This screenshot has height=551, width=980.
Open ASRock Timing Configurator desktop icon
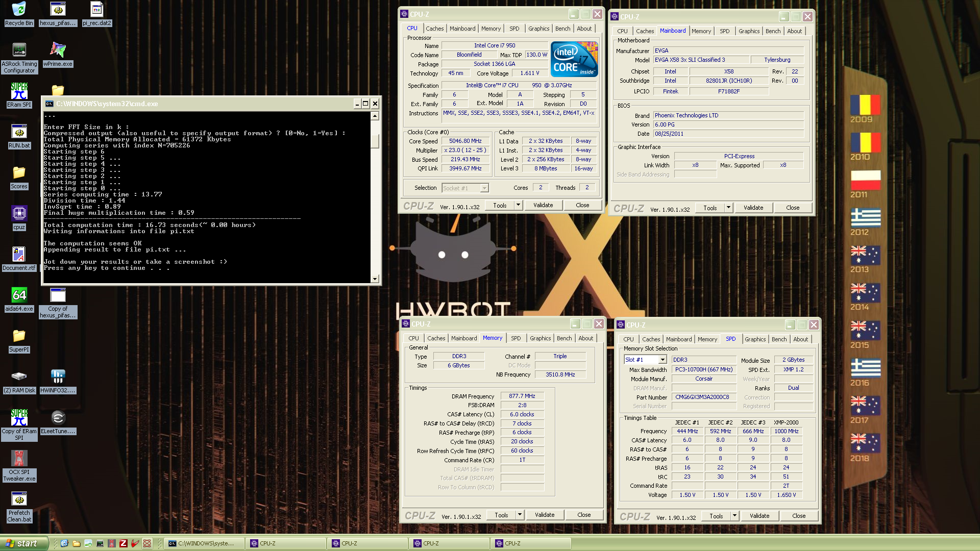(x=19, y=58)
